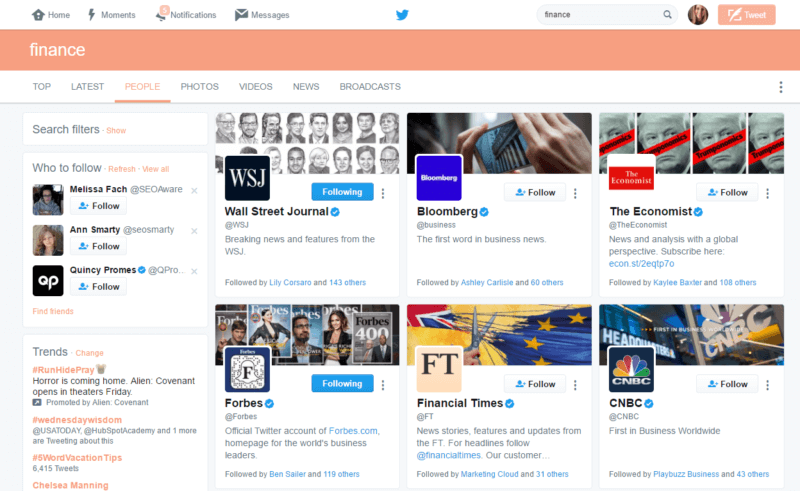Click the WSJ logo avatar

tap(247, 178)
